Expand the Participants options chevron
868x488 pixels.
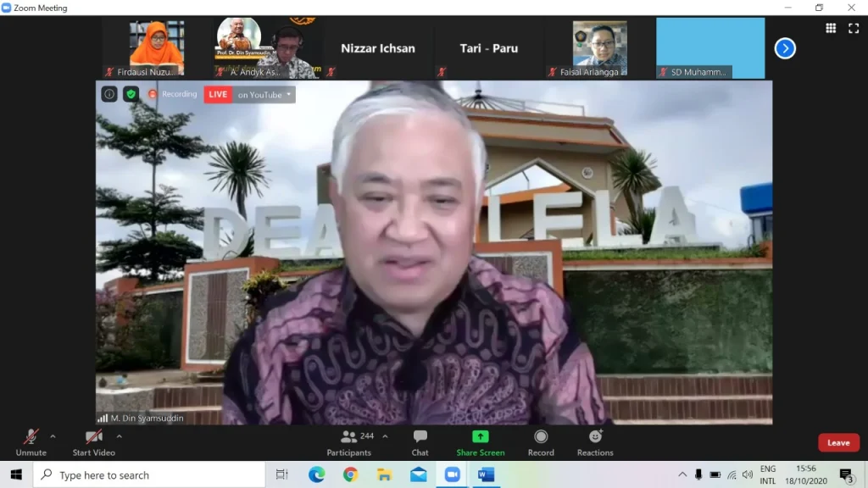click(x=383, y=438)
